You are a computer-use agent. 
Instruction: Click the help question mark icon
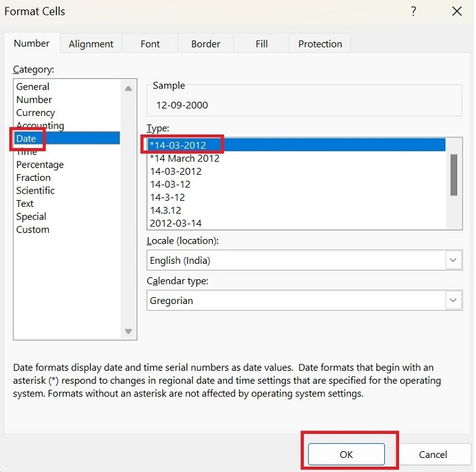click(x=414, y=11)
